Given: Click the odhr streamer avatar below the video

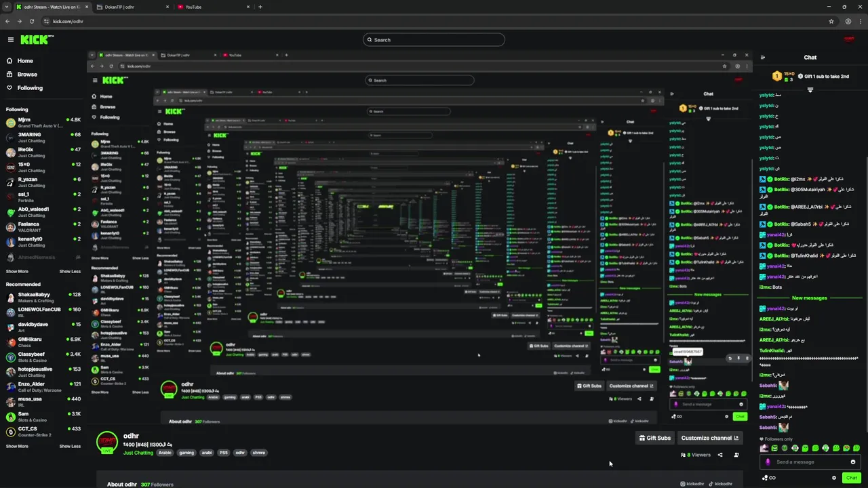Looking at the screenshot, I should coord(107,442).
